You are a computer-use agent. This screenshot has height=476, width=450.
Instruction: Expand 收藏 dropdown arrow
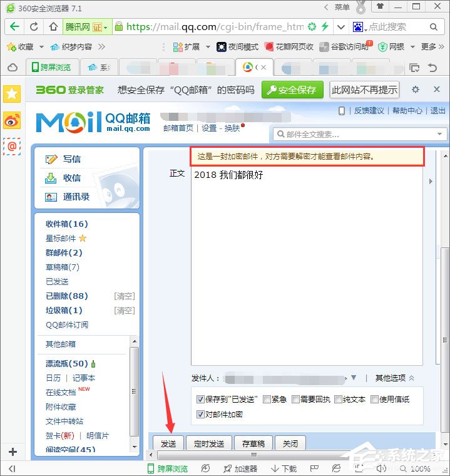pos(41,47)
